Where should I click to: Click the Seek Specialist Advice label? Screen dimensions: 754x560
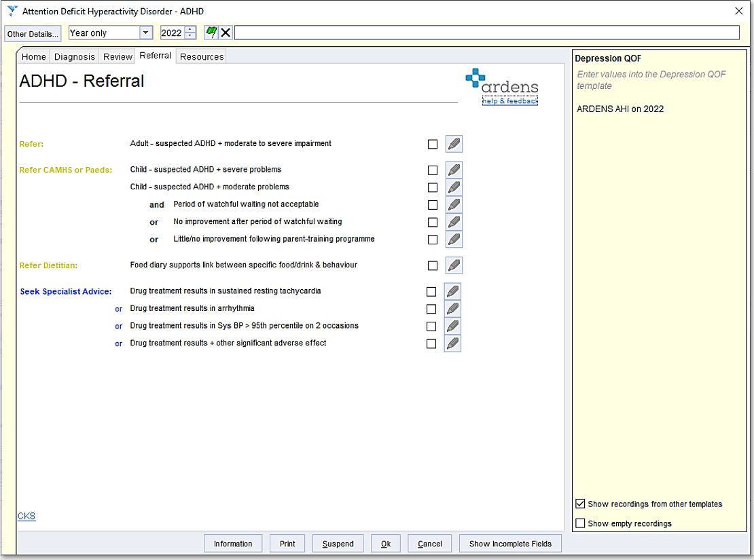[66, 292]
